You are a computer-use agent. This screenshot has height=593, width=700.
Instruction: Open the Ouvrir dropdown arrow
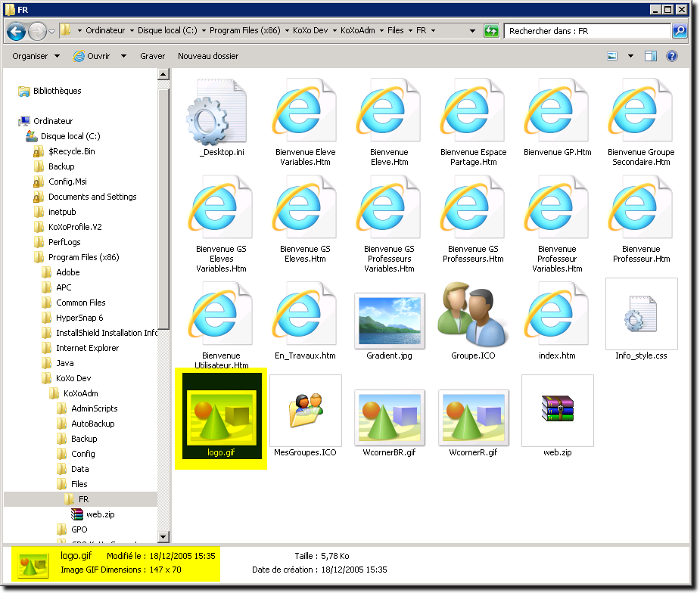coord(123,56)
